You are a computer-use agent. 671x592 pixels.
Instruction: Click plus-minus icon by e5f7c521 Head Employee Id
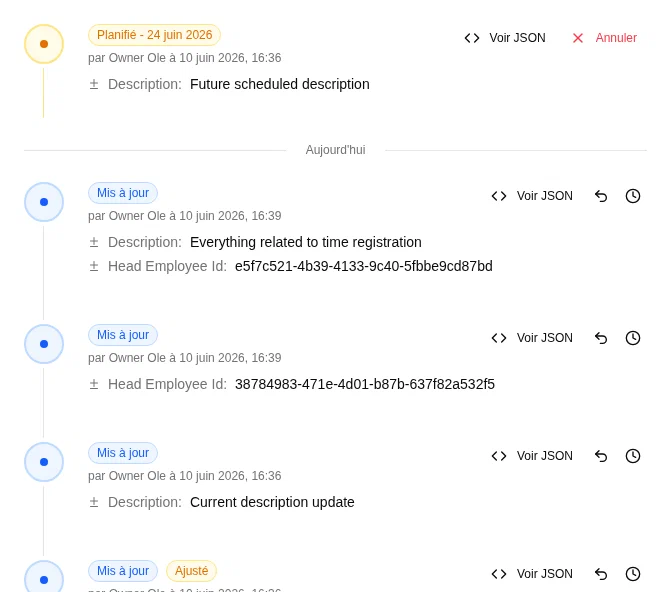point(94,266)
